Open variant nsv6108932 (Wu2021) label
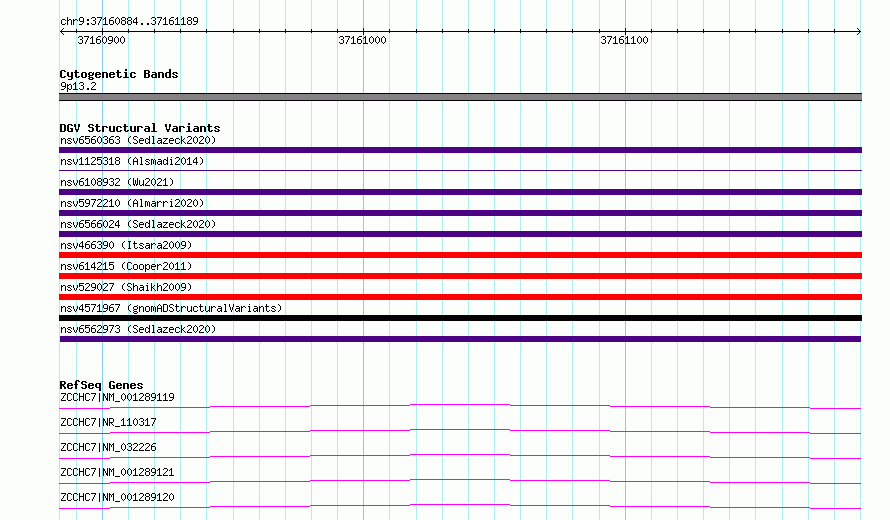890x520 pixels. 117,182
